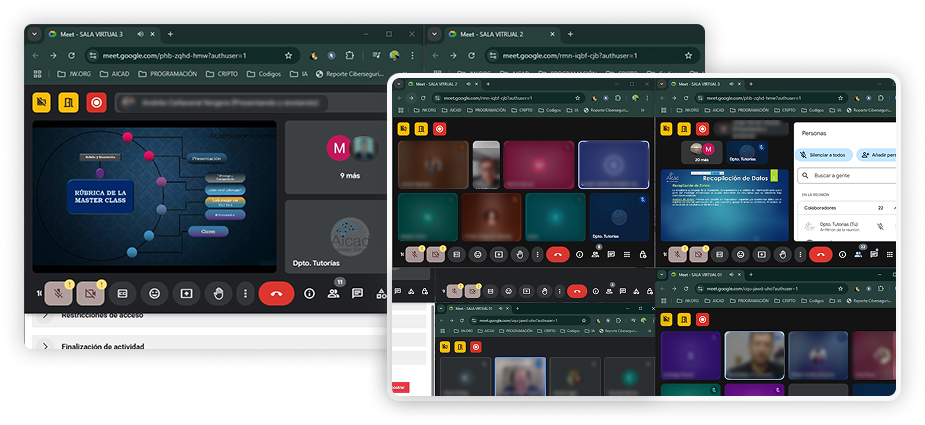The width and height of the screenshot is (925, 425).
Task: Open more options dots in large left Meet window
Action: [x=244, y=294]
